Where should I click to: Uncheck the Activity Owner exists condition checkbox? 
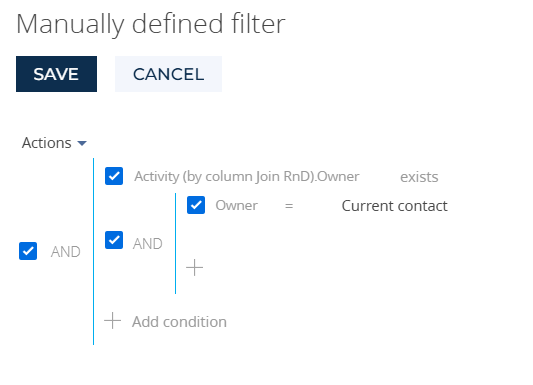114,176
